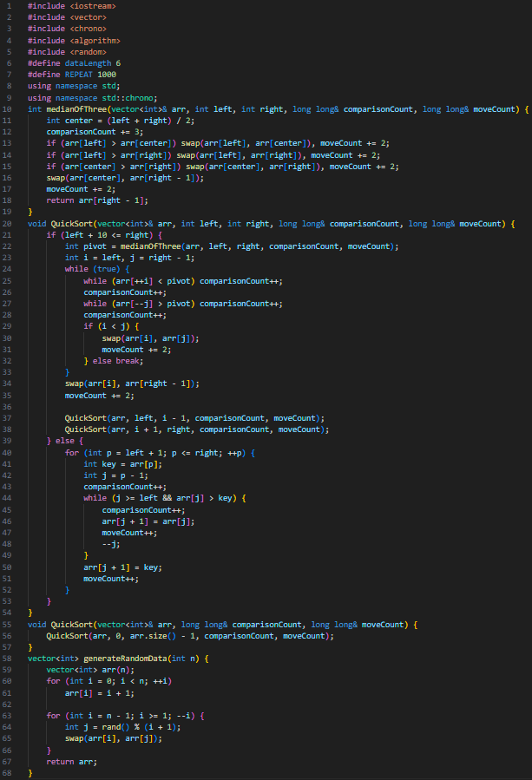532x780 pixels.
Task: Click line number 55 in gutter
Action: click(7, 625)
